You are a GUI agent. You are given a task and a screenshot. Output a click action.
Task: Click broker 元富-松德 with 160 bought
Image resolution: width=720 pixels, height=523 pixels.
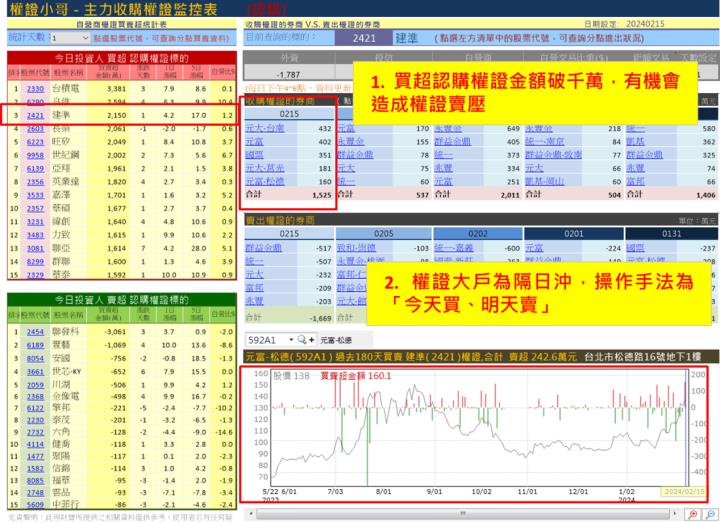(x=265, y=181)
